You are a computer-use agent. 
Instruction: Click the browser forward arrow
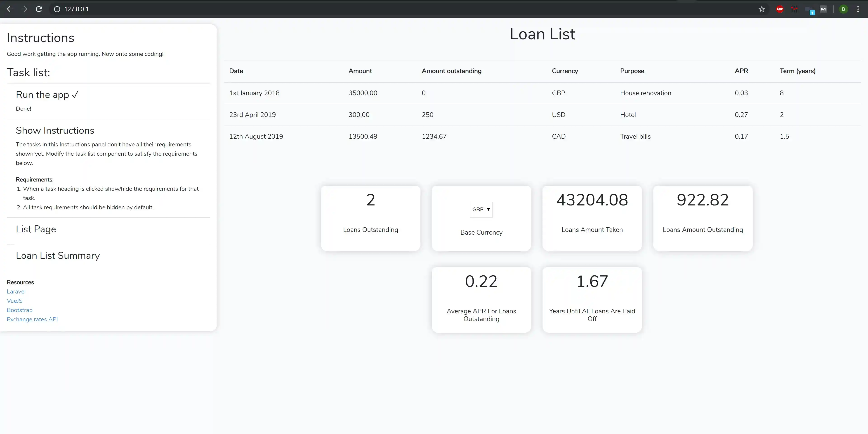[24, 9]
